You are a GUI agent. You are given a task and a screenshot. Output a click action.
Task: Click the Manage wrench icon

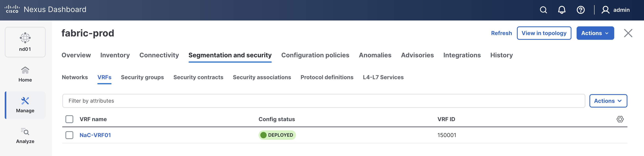(x=25, y=101)
